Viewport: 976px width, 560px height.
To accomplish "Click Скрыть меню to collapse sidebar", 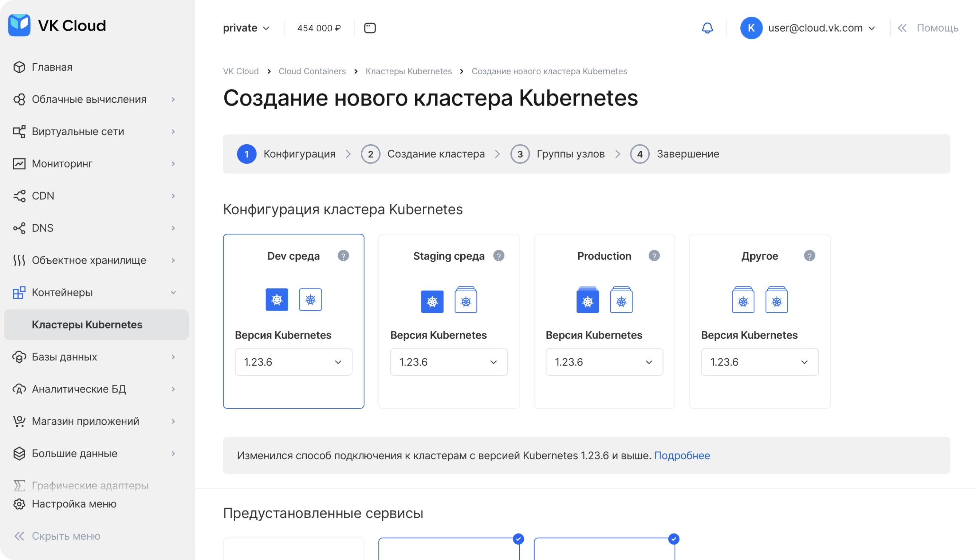I will coord(66,536).
